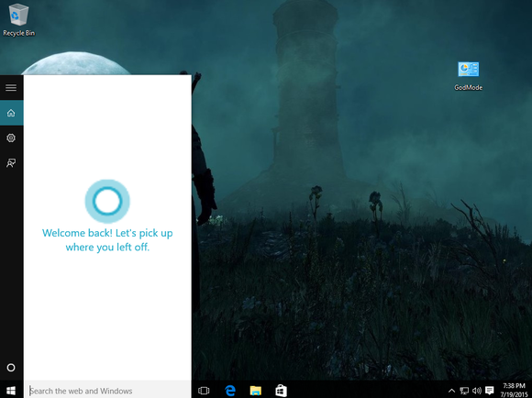Image resolution: width=532 pixels, height=398 pixels.
Task: Open the Cortana hamburger menu
Action: [x=11, y=87]
